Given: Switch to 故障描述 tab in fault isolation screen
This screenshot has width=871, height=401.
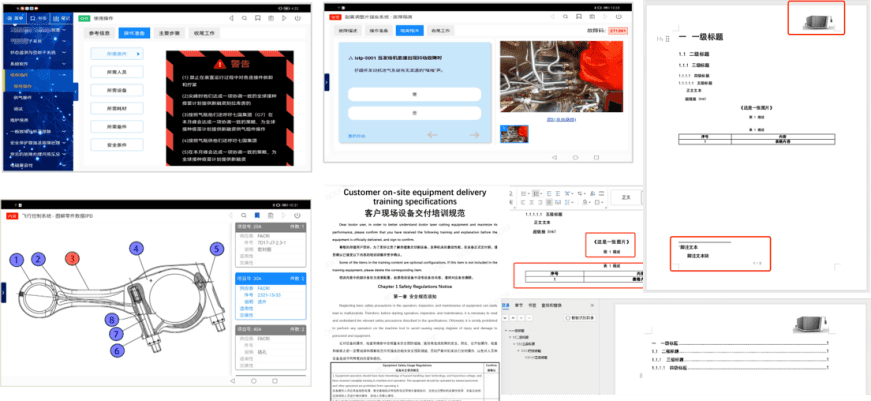Looking at the screenshot, I should coord(348,31).
